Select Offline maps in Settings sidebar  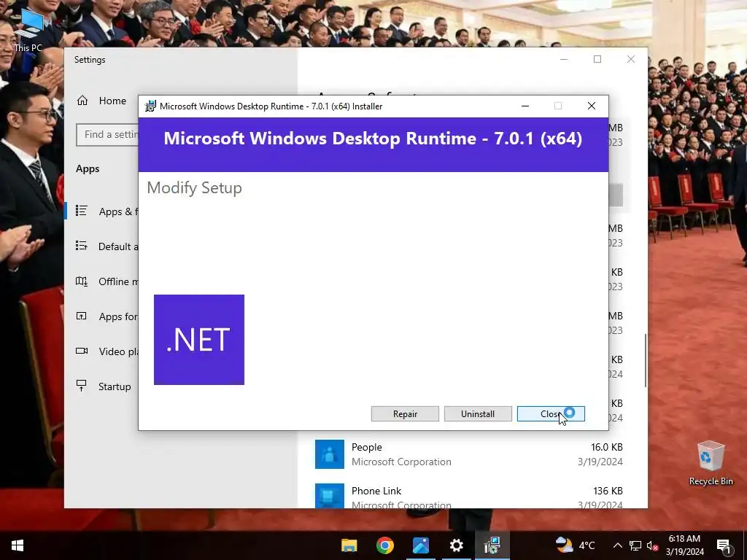pyautogui.click(x=101, y=281)
